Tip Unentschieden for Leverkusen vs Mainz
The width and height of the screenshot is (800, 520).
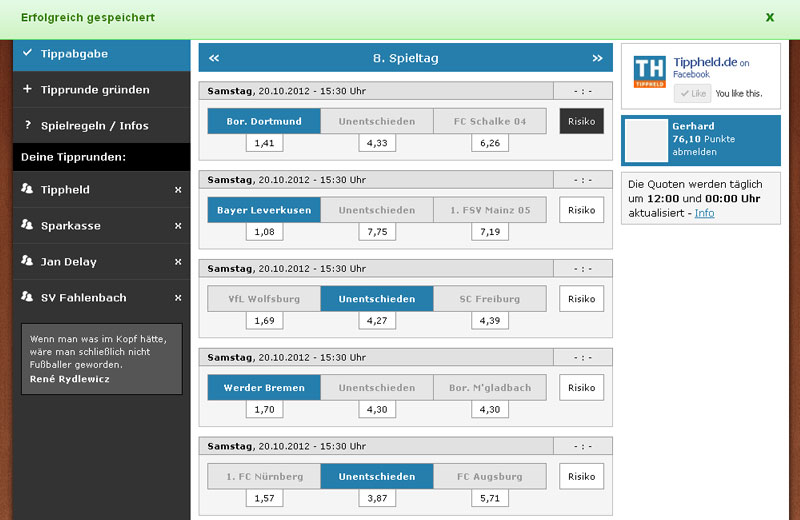click(x=377, y=210)
